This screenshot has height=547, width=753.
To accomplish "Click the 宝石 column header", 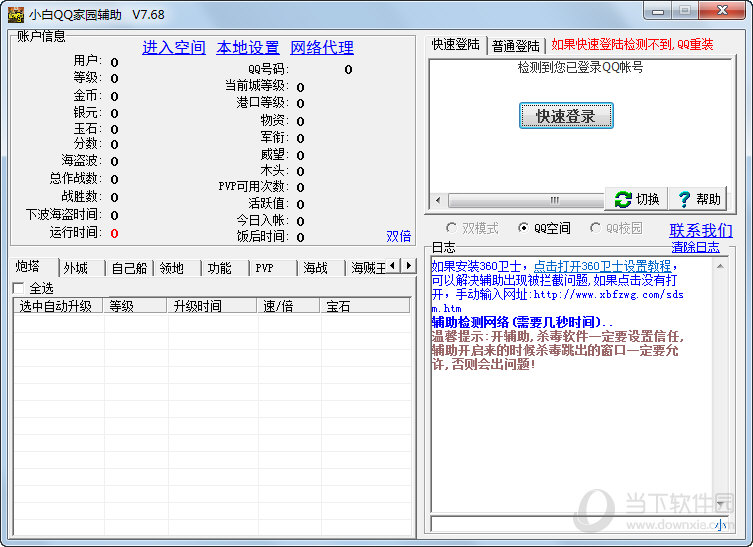I will [365, 306].
